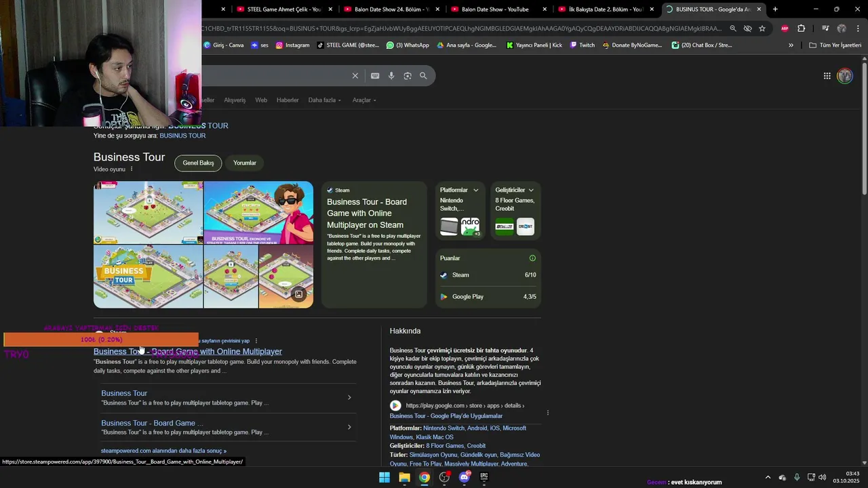Expand the Business Tour - Board Game sitelink chevron

[349, 427]
